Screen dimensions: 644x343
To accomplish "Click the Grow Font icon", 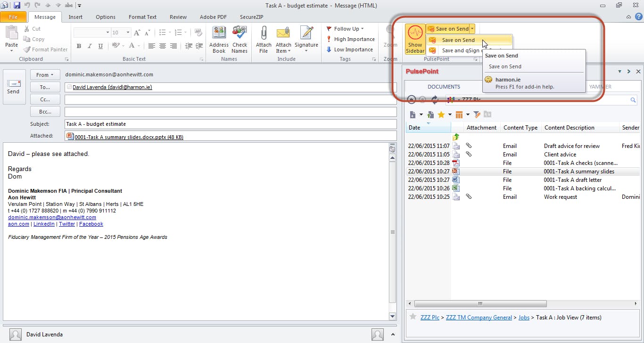I will pos(137,33).
